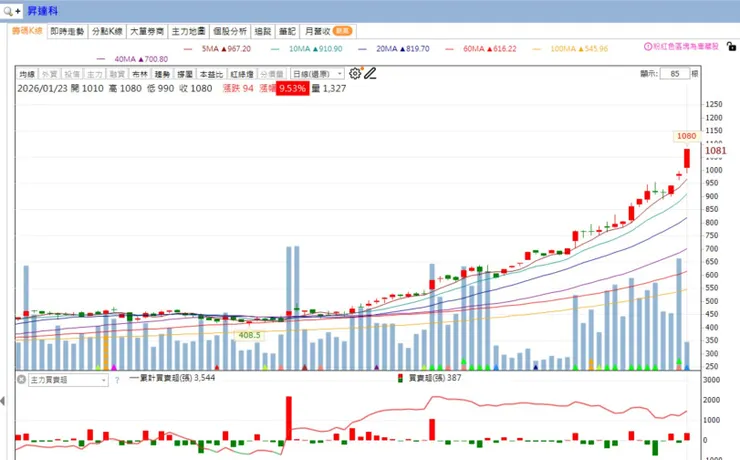The height and width of the screenshot is (460, 740).
Task: Switch to the 筆記 tab
Action: (x=287, y=31)
